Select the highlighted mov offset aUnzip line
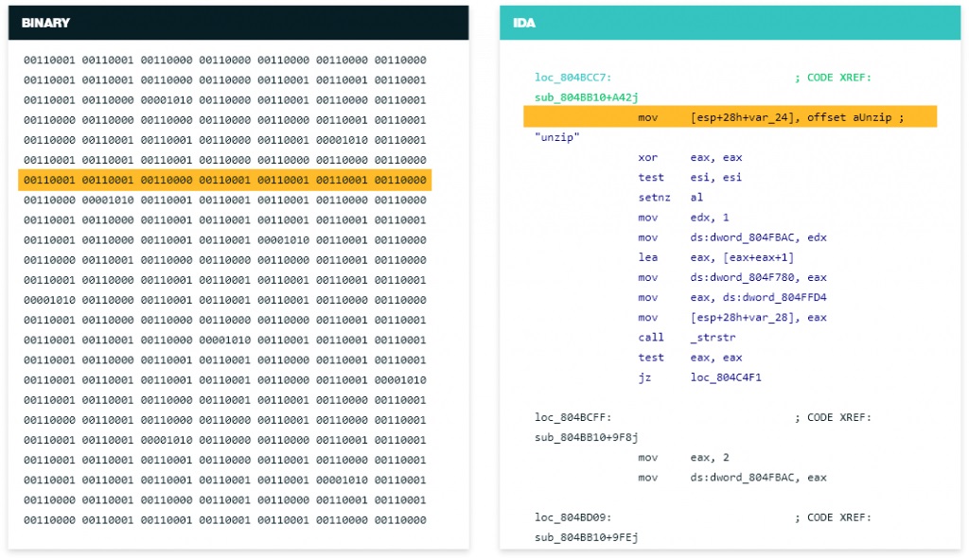Viewport: 969px width, 560px height. [730, 116]
